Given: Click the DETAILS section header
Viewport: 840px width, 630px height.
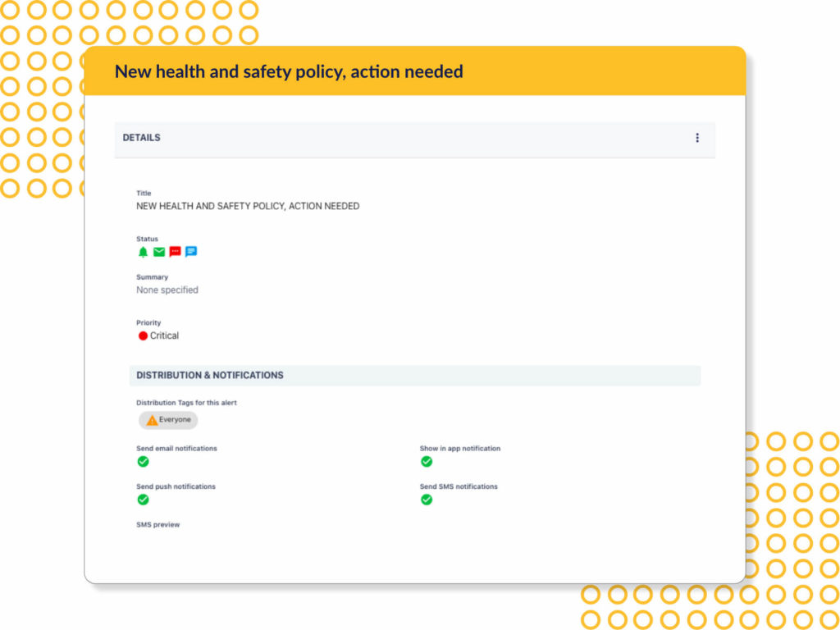Looking at the screenshot, I should (414, 139).
